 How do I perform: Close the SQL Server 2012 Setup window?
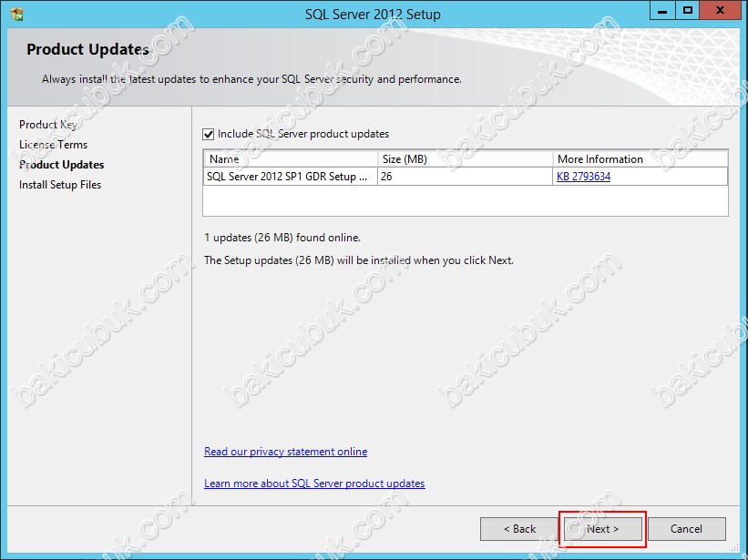pos(721,11)
